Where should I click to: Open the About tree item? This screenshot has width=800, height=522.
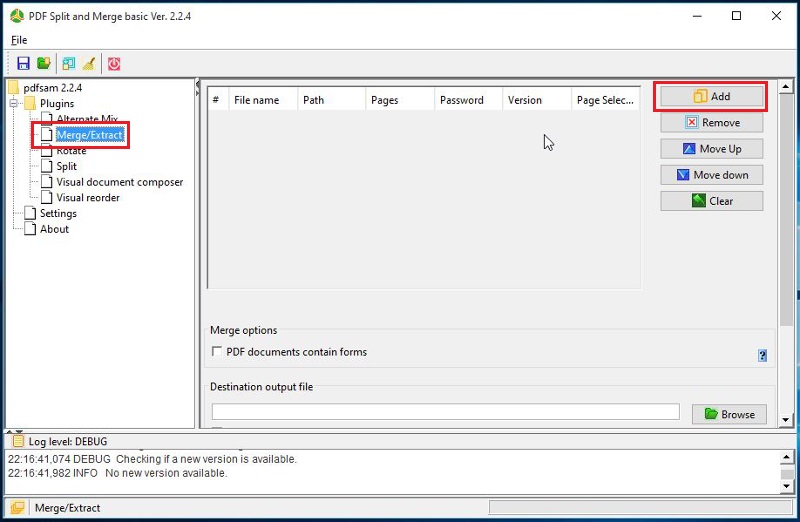[x=54, y=229]
